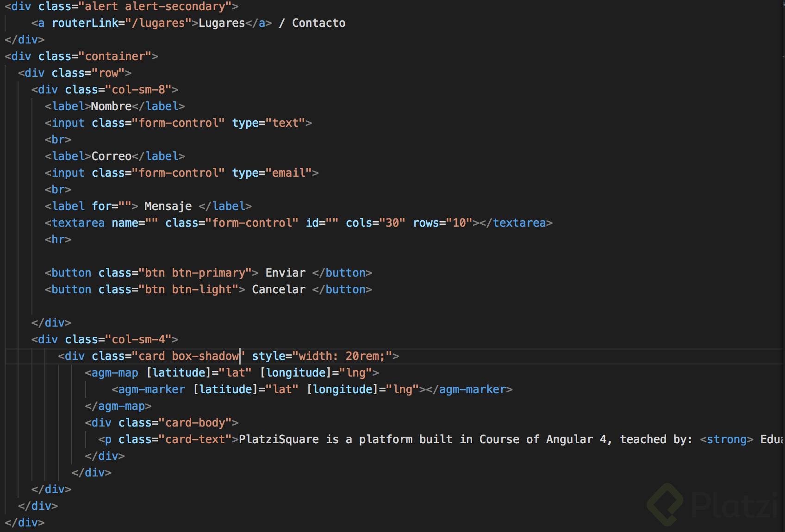Click the "Enviar" button text
Viewport: 785px width, 532px height.
click(285, 273)
